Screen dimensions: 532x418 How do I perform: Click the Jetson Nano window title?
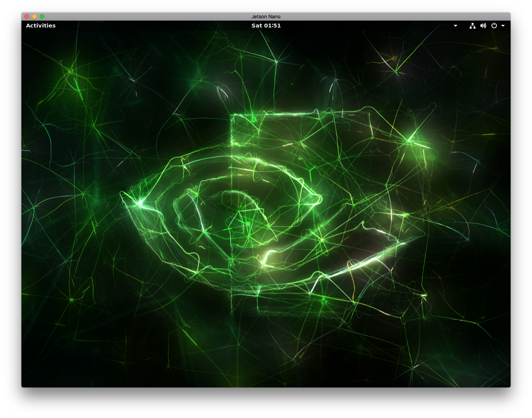266,16
